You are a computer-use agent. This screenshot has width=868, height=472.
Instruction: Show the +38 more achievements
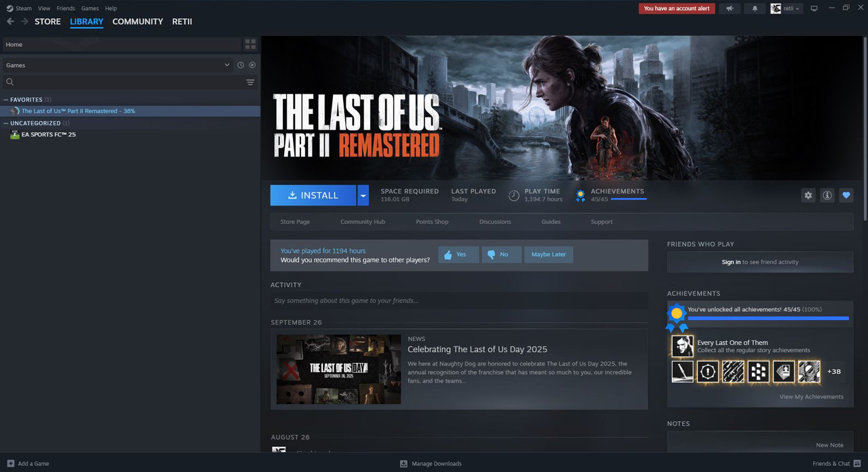[834, 372]
